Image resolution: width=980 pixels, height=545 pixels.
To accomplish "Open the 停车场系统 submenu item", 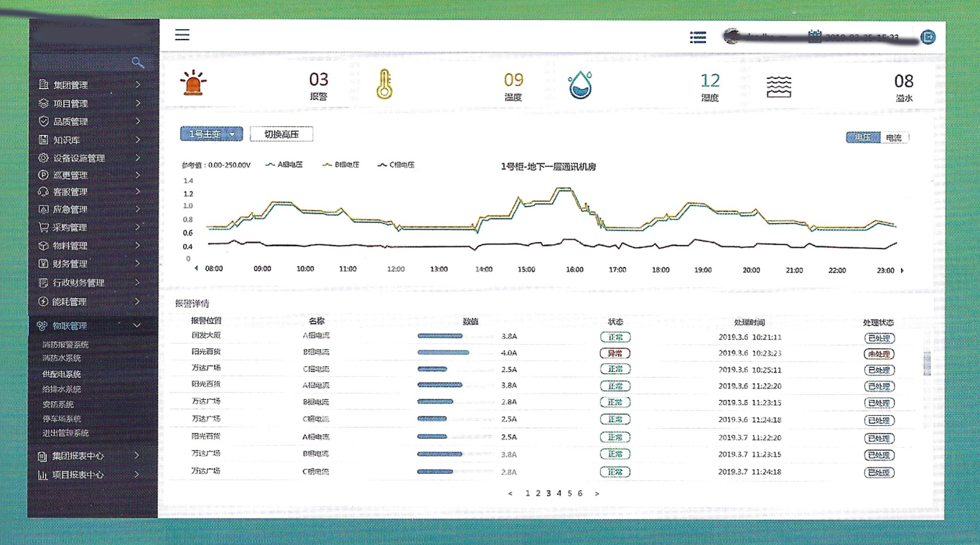I will tap(61, 419).
